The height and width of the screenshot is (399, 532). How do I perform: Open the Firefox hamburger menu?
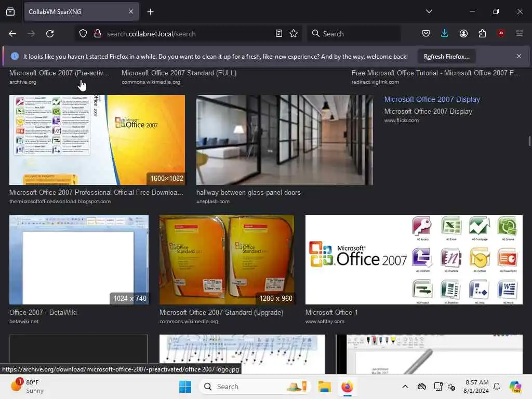519,33
